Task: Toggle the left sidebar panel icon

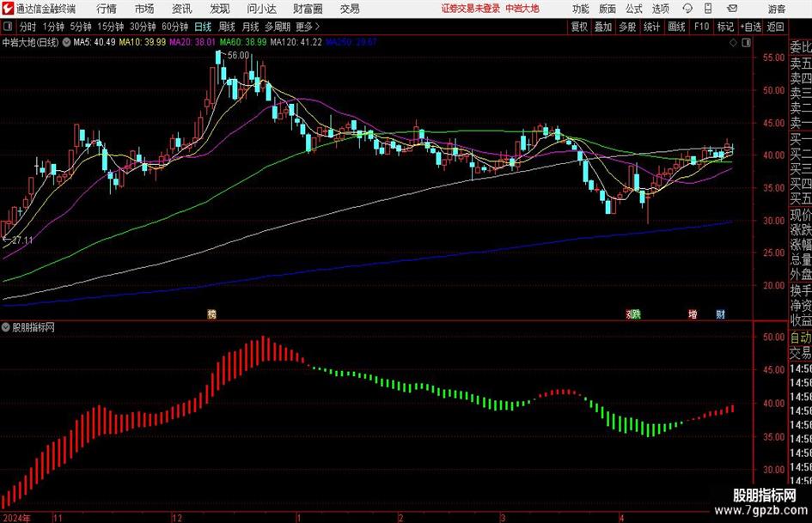Action: point(8,27)
